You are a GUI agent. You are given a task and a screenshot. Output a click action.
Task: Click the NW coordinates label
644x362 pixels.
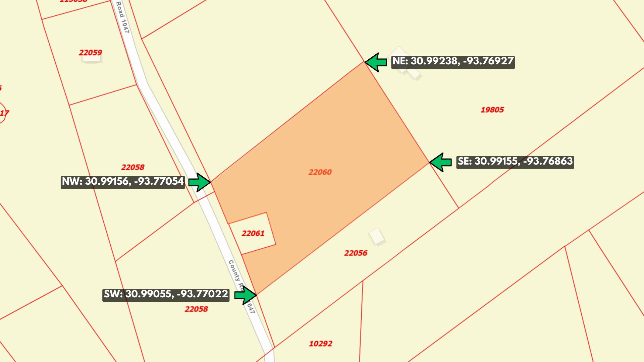123,182
